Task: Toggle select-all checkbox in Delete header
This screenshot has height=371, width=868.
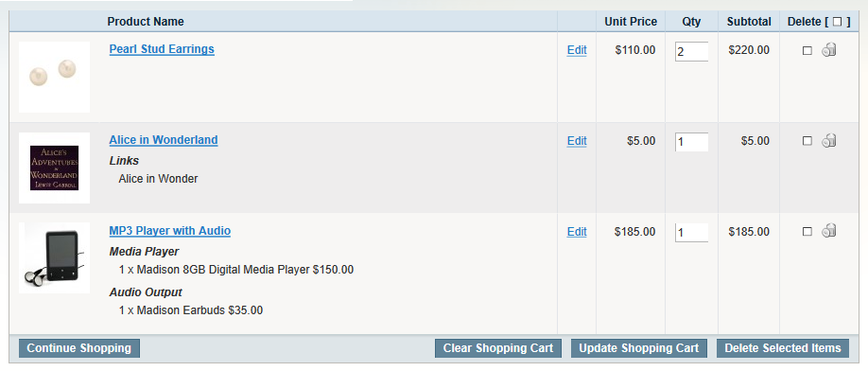Action: pos(837,22)
